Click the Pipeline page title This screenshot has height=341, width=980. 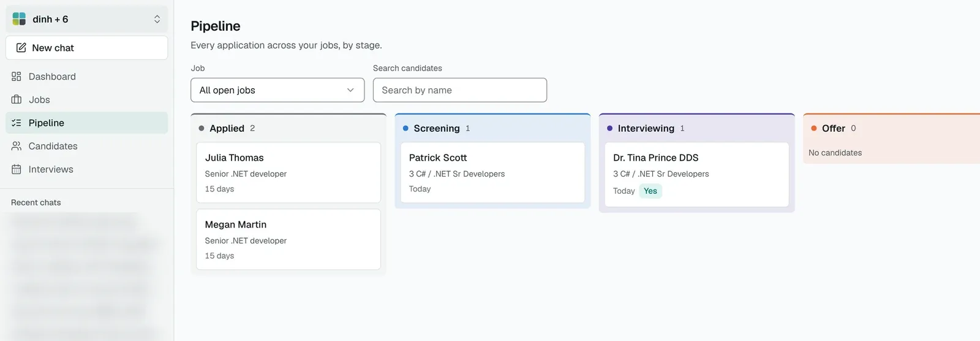click(x=216, y=26)
